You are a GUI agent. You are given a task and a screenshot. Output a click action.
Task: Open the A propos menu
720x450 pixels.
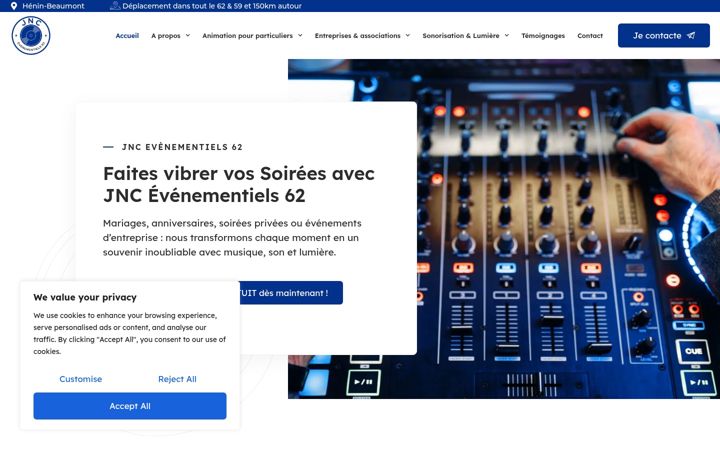(166, 35)
